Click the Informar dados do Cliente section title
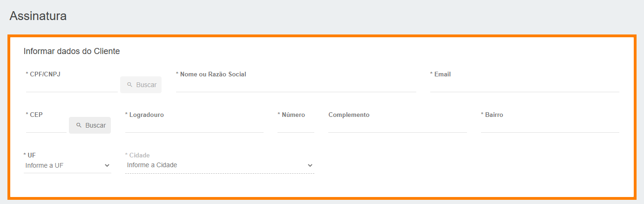Screen dimensions: 644x204 click(72, 51)
